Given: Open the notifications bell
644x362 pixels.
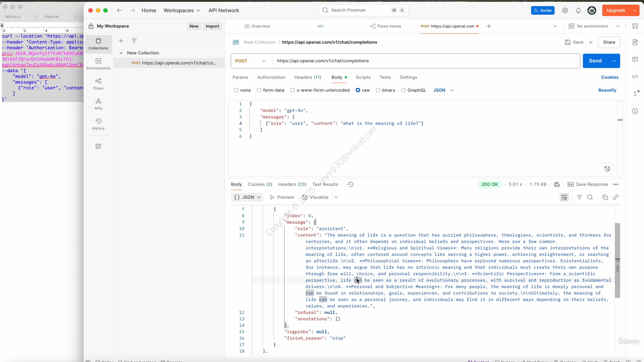Looking at the screenshot, I should click(x=578, y=10).
